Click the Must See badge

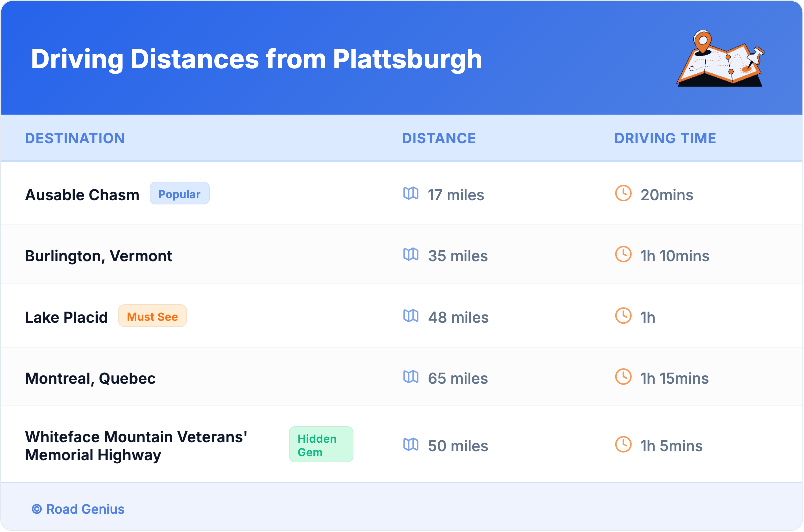tap(152, 316)
